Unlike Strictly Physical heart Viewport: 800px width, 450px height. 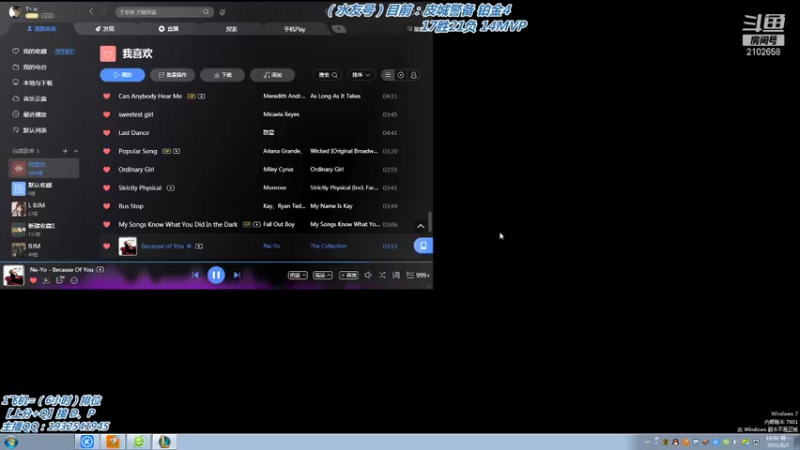click(107, 188)
